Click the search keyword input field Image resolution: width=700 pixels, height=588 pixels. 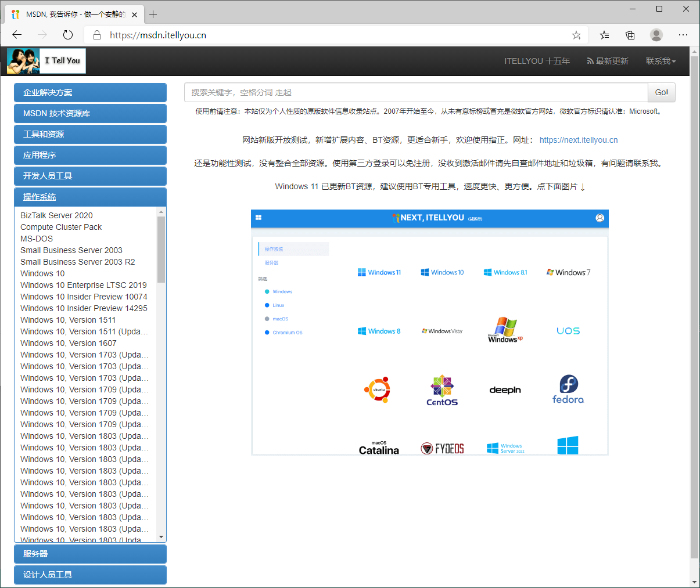click(415, 92)
